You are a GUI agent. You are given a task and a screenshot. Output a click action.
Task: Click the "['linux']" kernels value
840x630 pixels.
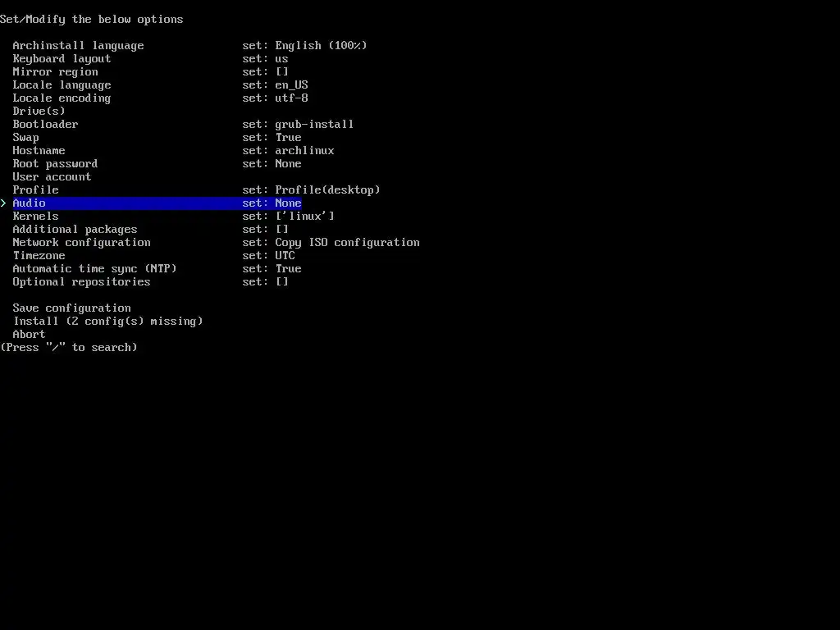point(305,217)
